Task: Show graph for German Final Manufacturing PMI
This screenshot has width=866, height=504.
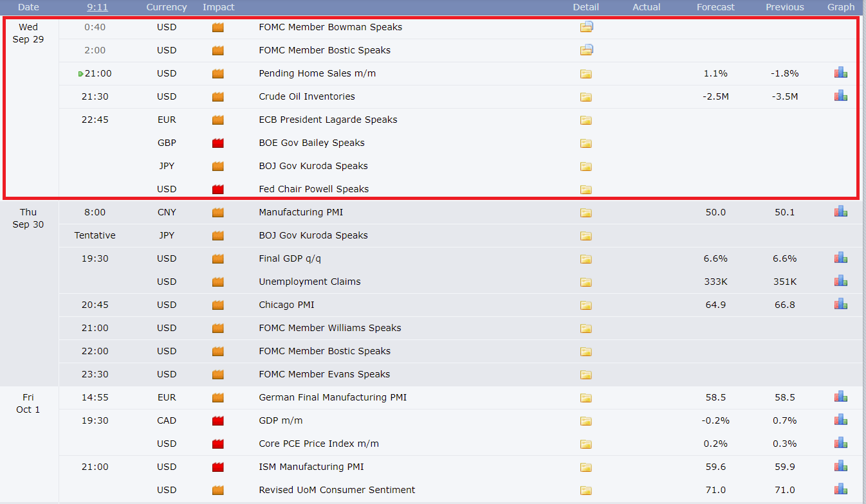Action: coord(841,397)
